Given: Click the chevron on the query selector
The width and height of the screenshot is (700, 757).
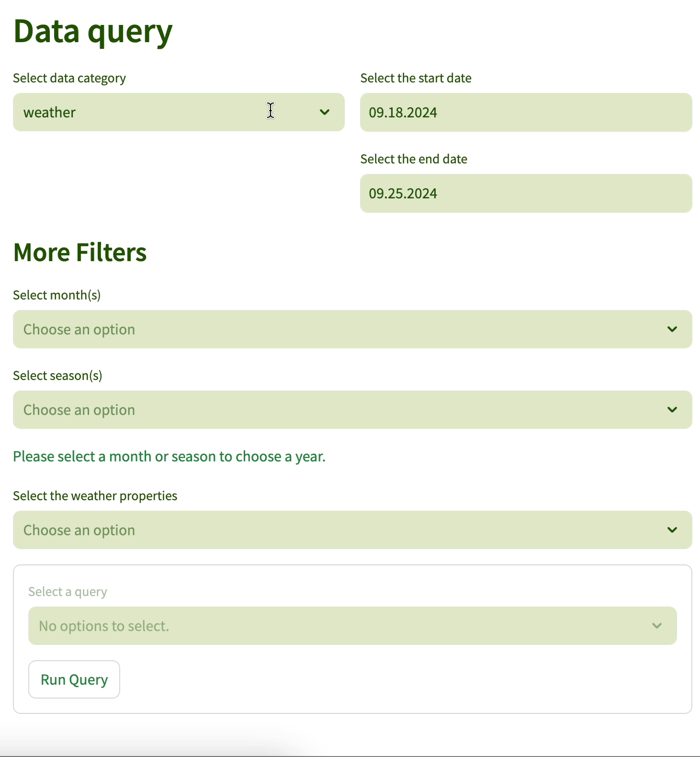Looking at the screenshot, I should [656, 626].
